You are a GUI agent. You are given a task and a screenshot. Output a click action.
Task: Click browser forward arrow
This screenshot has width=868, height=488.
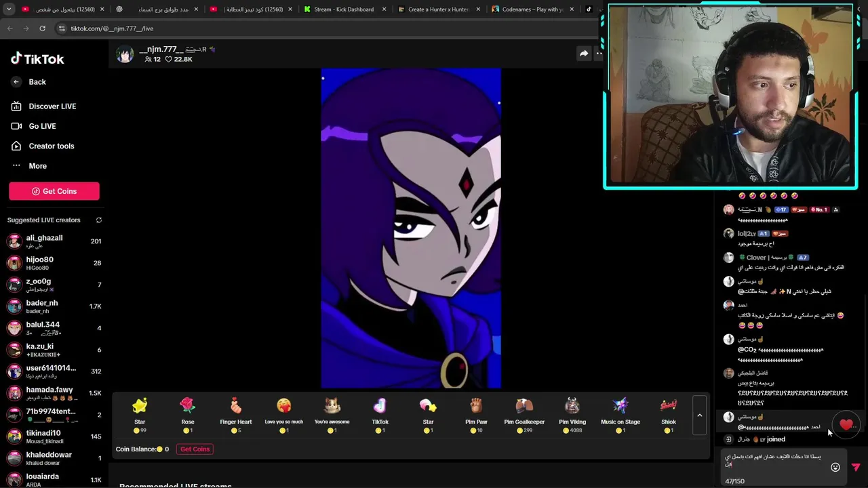click(26, 28)
